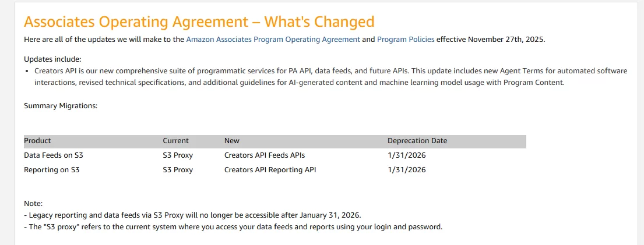Select the "Creators API Feeds APIs" cell
This screenshot has height=245, width=644.
(265, 155)
